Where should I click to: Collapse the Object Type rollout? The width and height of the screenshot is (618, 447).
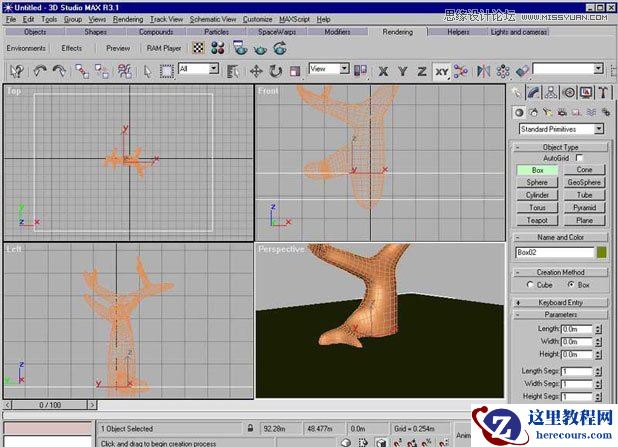coord(560,147)
